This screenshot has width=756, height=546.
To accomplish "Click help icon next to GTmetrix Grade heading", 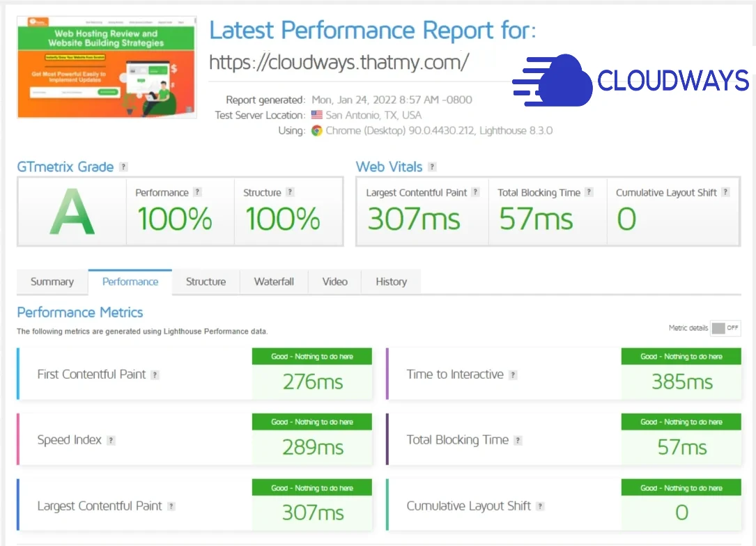I will tap(123, 166).
